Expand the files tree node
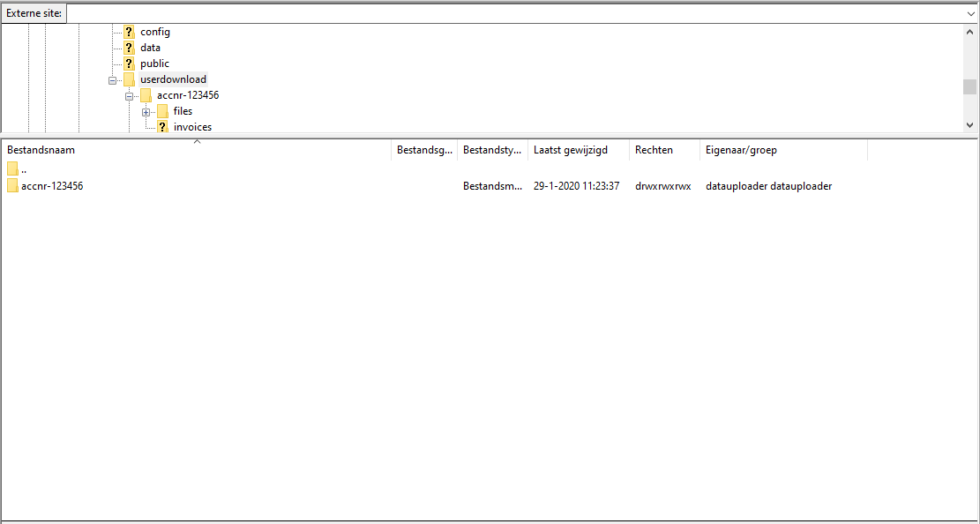 (x=146, y=113)
